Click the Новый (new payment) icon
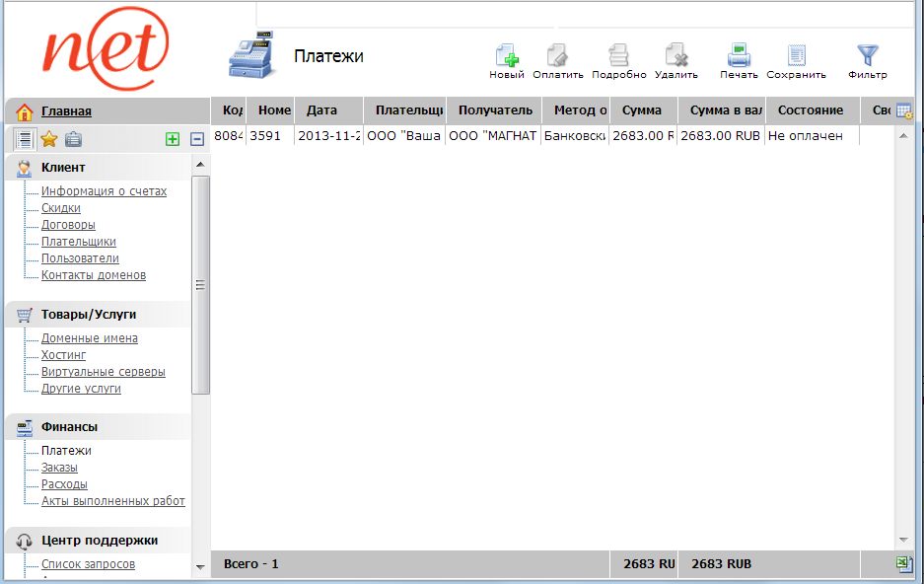Screen dimensions: 924x584 tap(506, 55)
